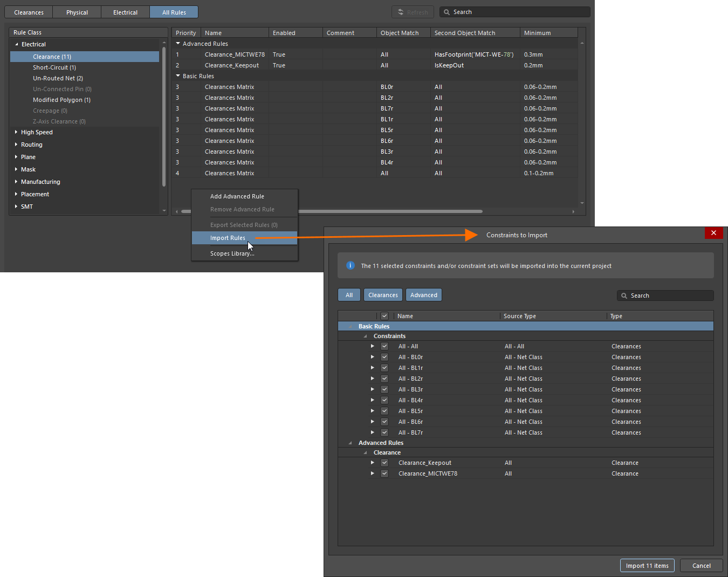Toggle the All - BL2r constraint checkbox
The height and width of the screenshot is (577, 728).
coord(384,379)
